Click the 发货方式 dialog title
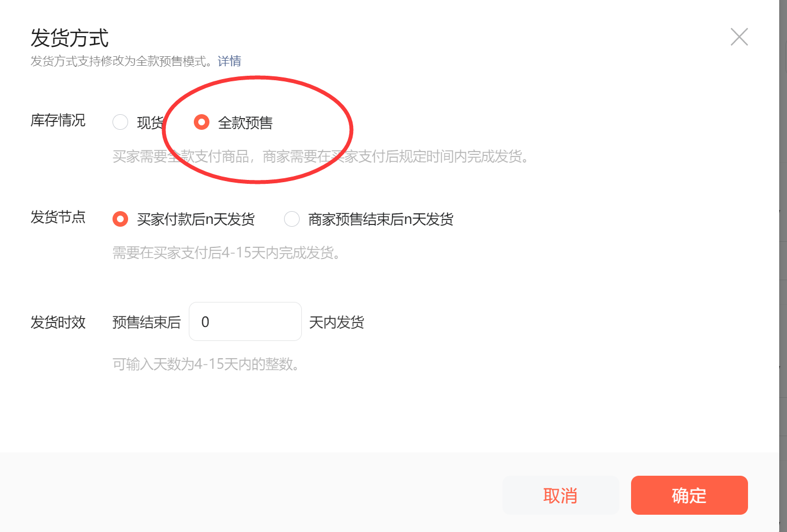Viewport: 787px width, 532px height. pos(70,38)
